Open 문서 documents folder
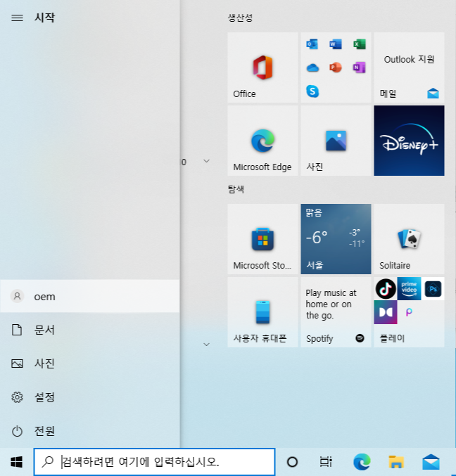This screenshot has width=456, height=476. (x=89, y=330)
